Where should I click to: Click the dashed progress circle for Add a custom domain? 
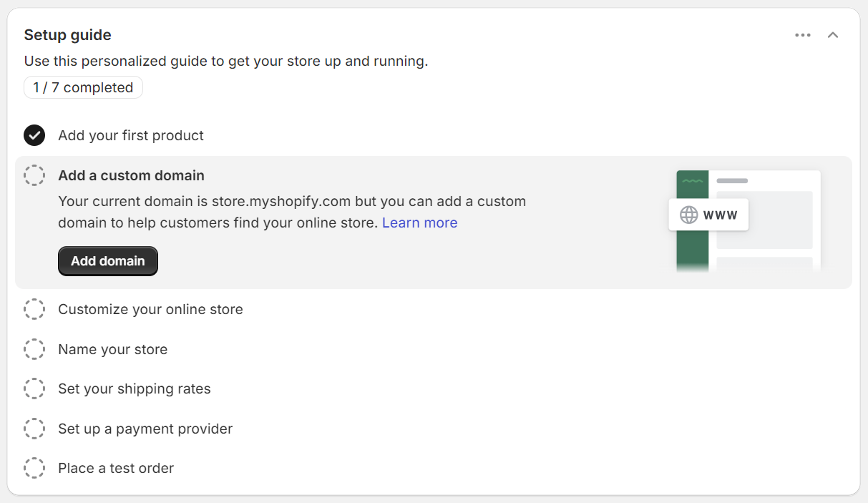[x=34, y=175]
